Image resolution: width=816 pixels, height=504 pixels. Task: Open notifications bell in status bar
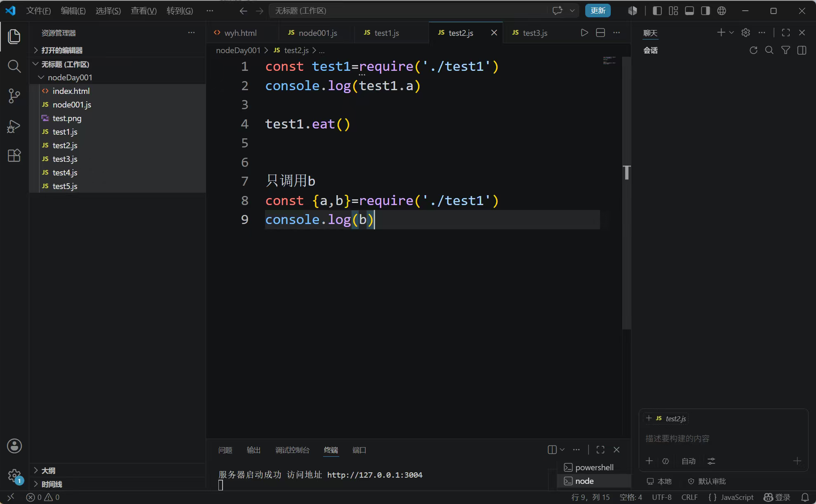(x=805, y=497)
